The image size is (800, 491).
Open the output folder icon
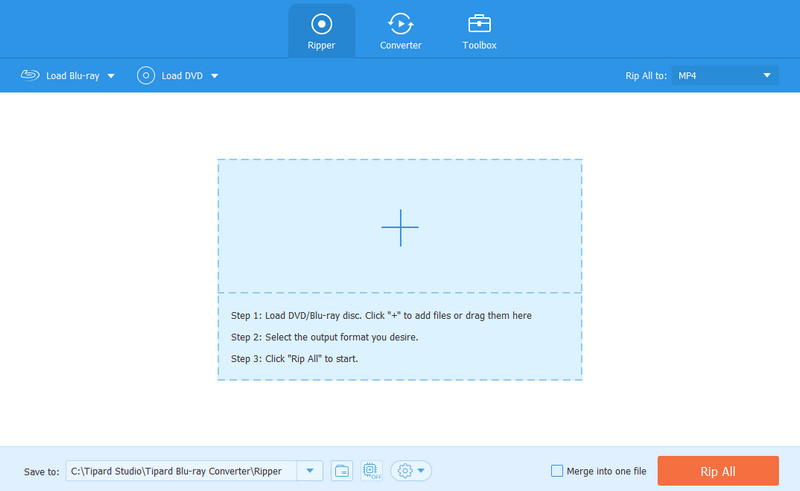click(x=342, y=471)
